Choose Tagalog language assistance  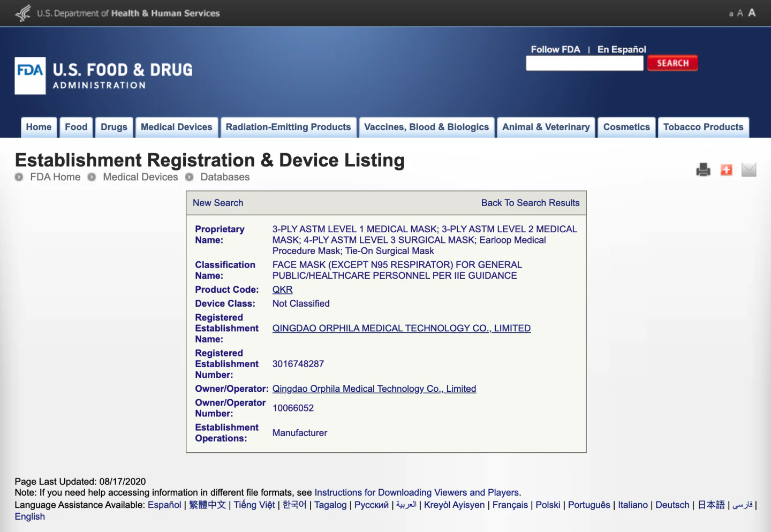[x=330, y=505]
